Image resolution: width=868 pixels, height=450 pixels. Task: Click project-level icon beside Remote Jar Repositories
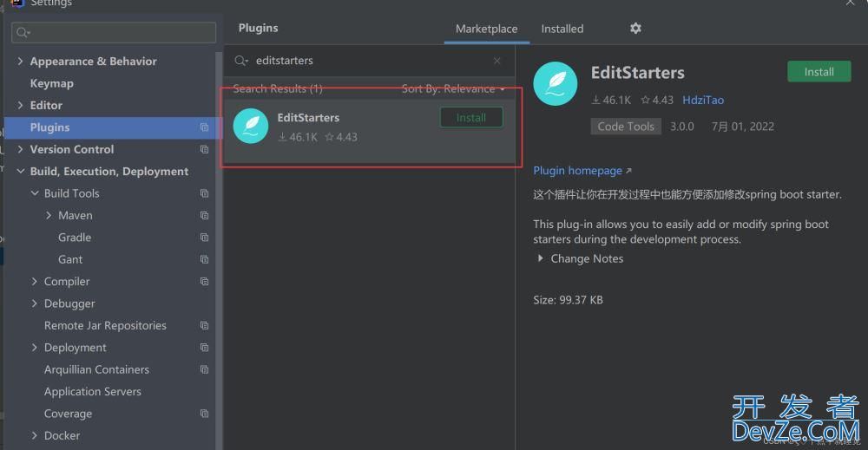(204, 326)
